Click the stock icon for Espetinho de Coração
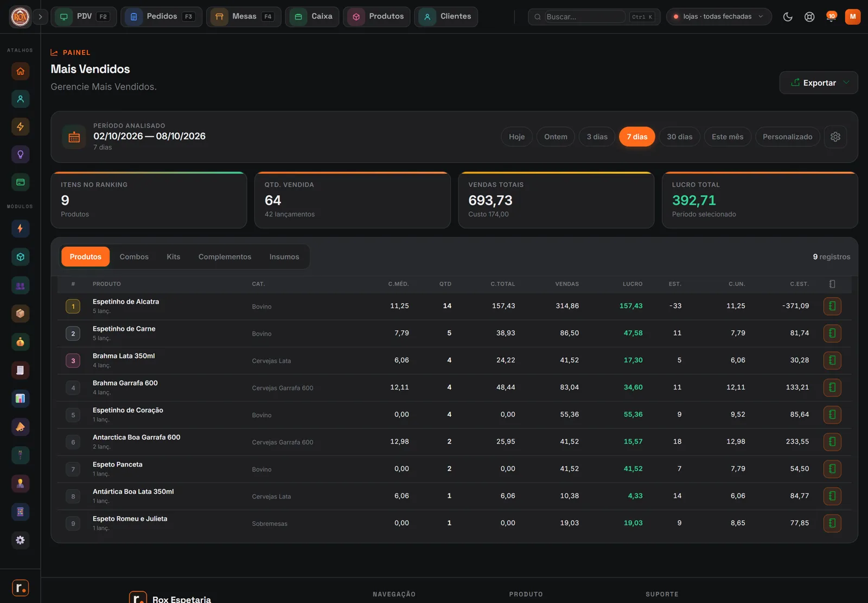The width and height of the screenshot is (868, 603). [x=832, y=415]
